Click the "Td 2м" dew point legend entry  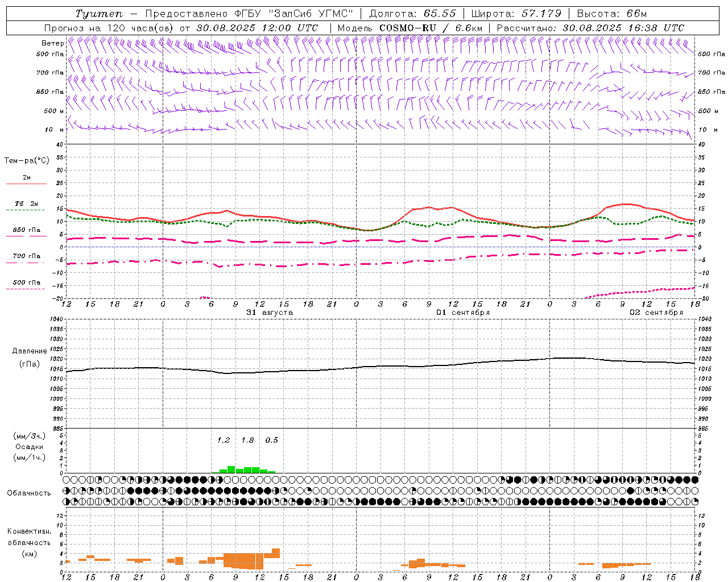click(26, 203)
